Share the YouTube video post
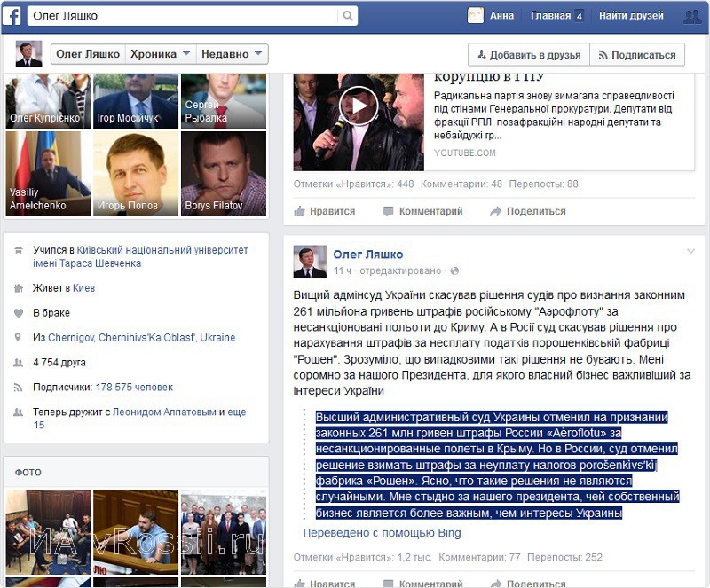The width and height of the screenshot is (710, 588). [528, 211]
